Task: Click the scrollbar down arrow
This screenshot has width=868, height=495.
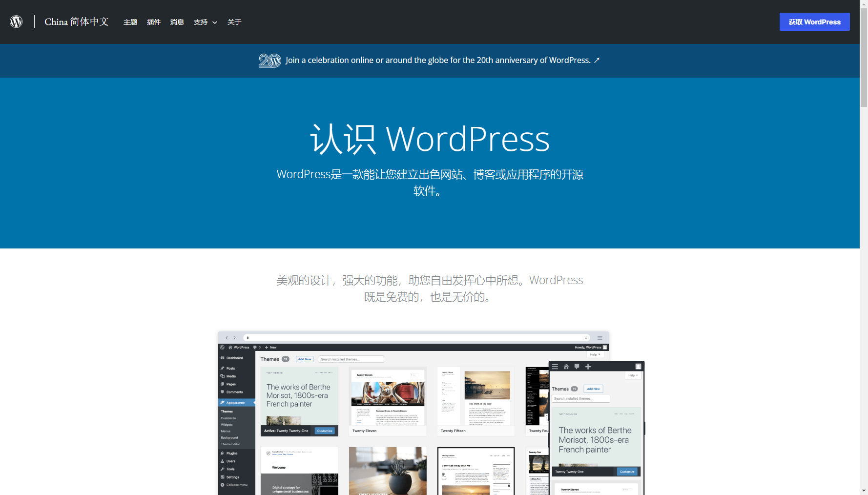Action: pos(864,491)
